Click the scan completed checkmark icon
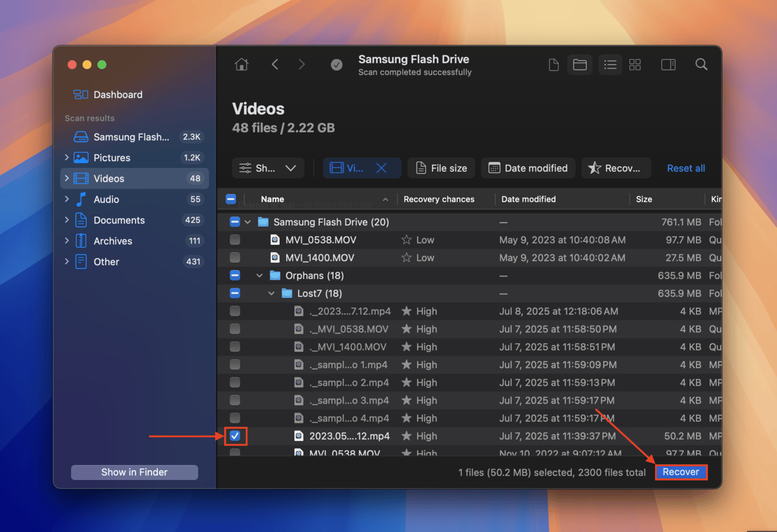The height and width of the screenshot is (532, 777). (x=336, y=65)
